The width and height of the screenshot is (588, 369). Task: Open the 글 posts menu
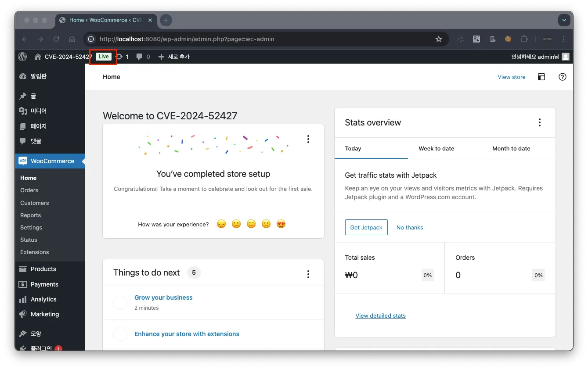[50, 96]
